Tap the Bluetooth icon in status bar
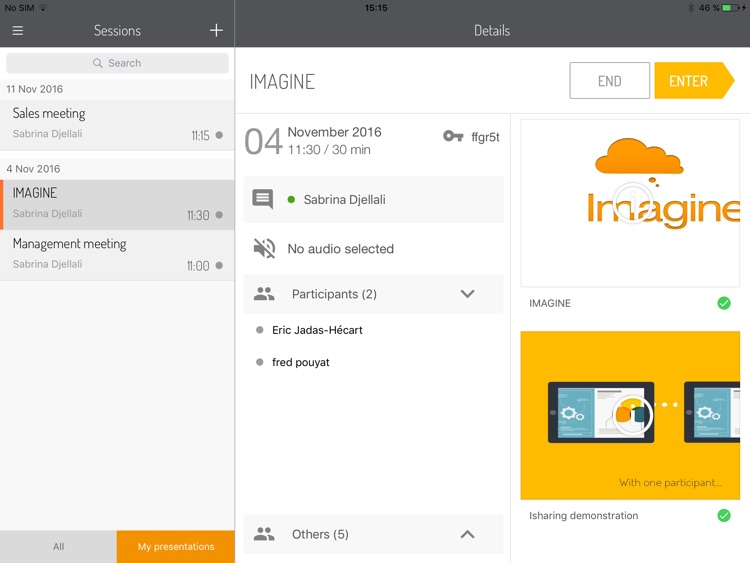Viewport: 750px width, 563px height. (x=690, y=7)
